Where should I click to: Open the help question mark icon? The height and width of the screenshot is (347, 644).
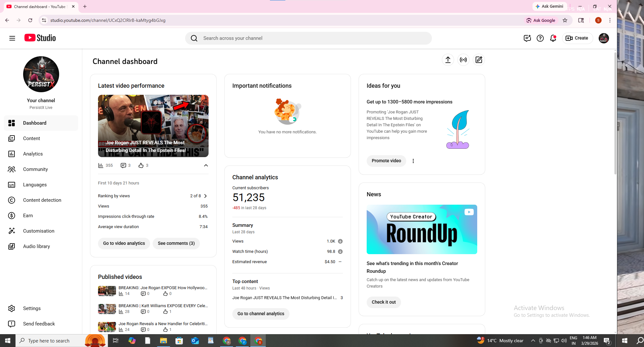(x=540, y=38)
